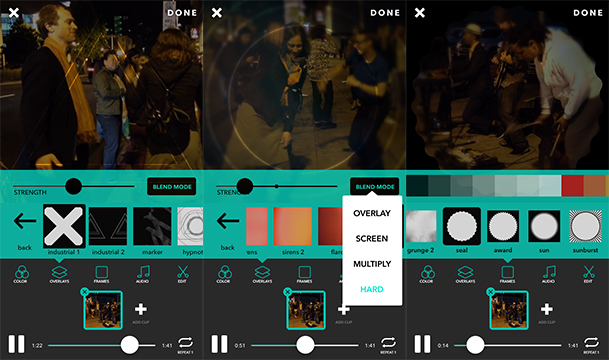
Task: Toggle the repeat icon next to the 1:41 end time at 1:22
Action: tap(186, 343)
